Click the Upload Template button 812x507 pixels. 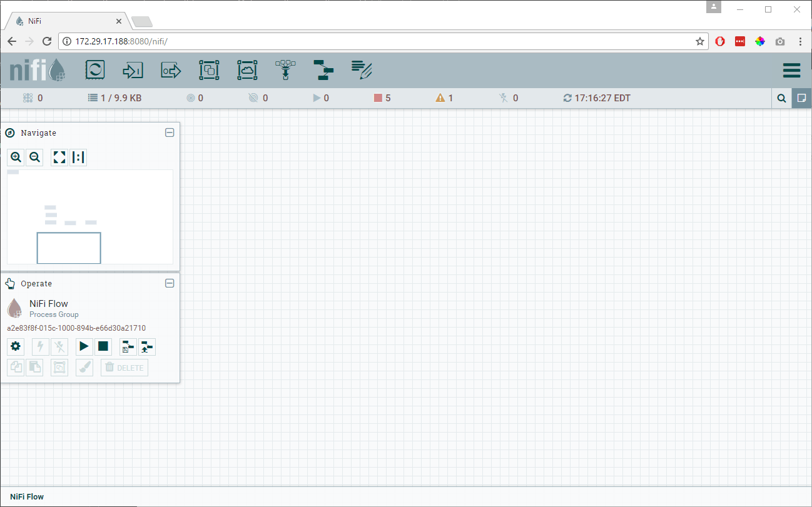(x=147, y=346)
